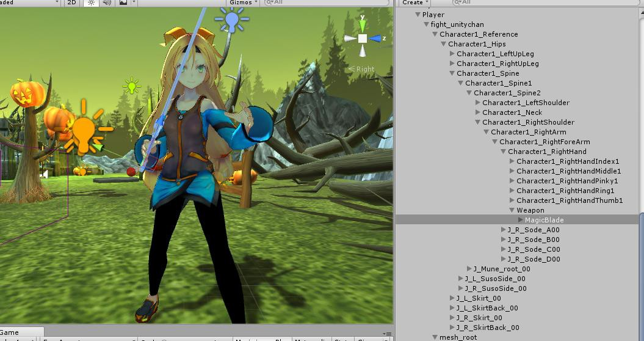Viewport: 644px width, 341px height.
Task: Open the Create dropdown in Hierarchy
Action: coord(415,2)
